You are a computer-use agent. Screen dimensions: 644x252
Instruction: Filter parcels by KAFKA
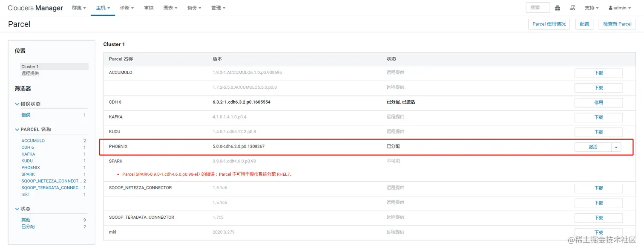[x=28, y=154]
